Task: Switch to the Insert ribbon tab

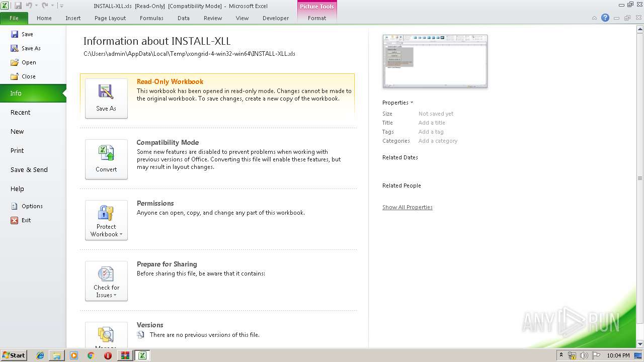Action: [73, 18]
